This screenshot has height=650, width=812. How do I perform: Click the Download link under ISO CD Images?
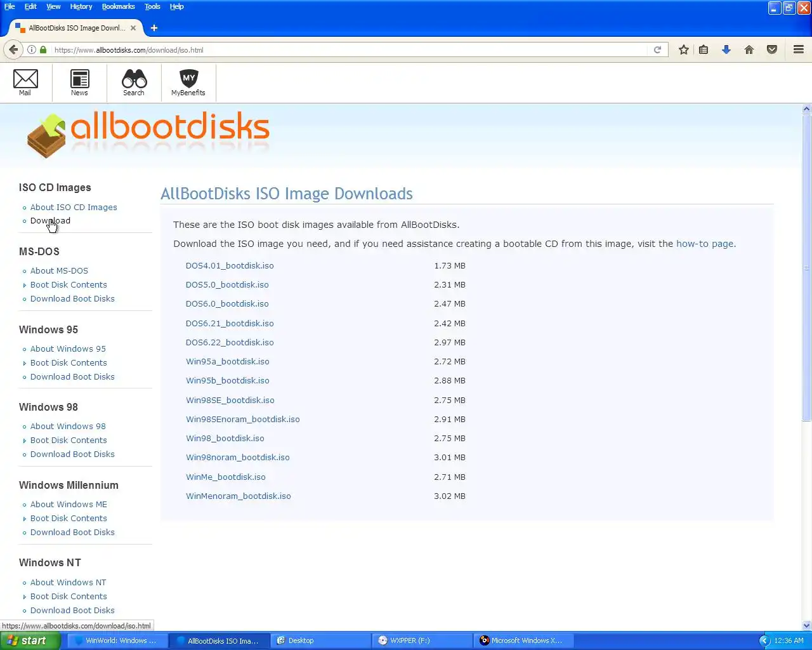pos(50,220)
